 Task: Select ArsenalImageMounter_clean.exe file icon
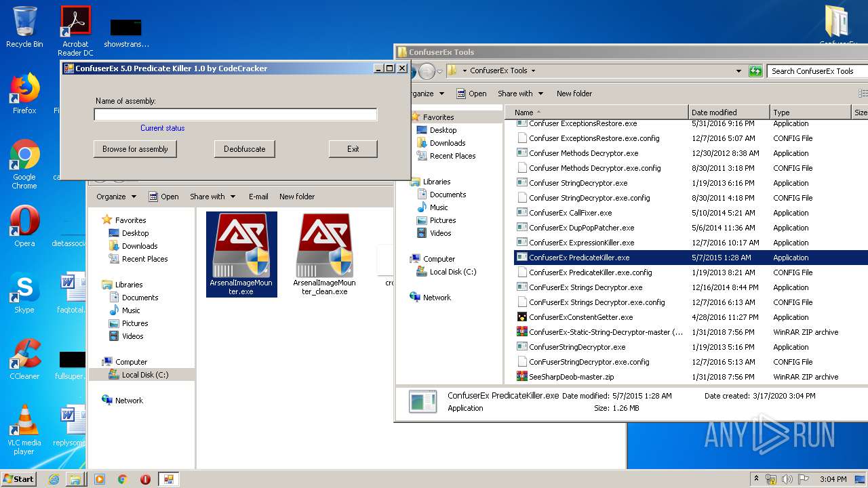(x=324, y=254)
